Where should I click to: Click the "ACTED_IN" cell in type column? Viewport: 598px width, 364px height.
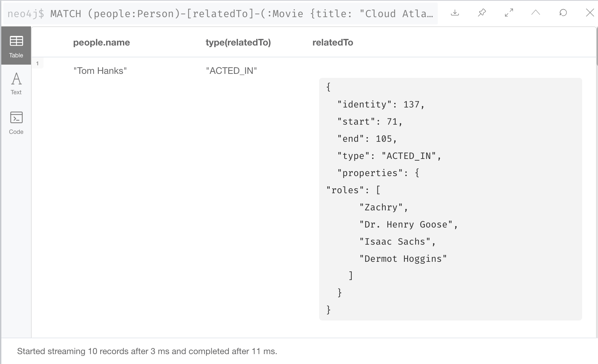tap(231, 71)
